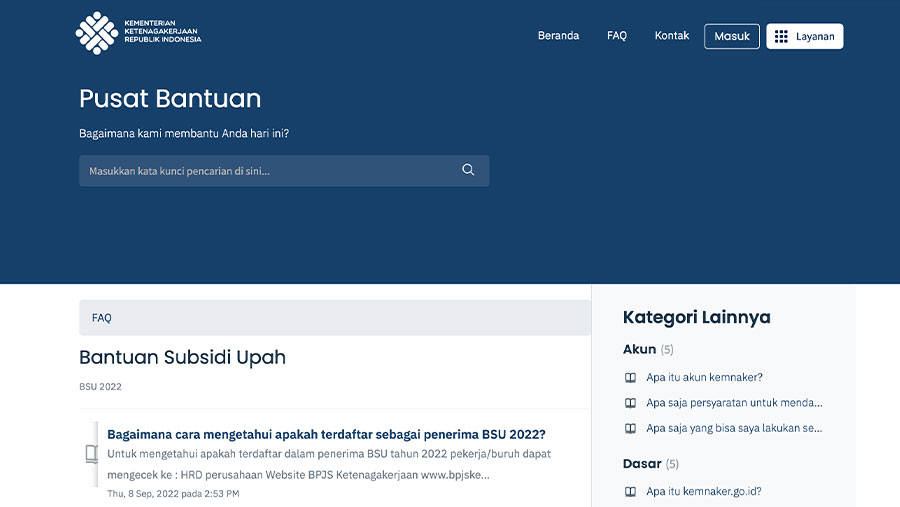Click the 'BSU 2022' subtitle text
Viewport: 900px width, 507px height.
[100, 386]
